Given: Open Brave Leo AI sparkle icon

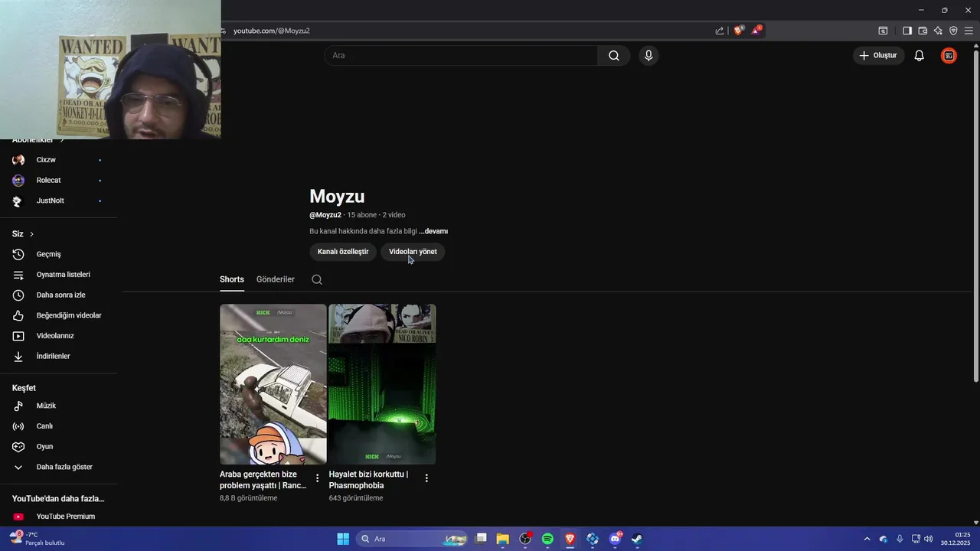Looking at the screenshot, I should [938, 31].
